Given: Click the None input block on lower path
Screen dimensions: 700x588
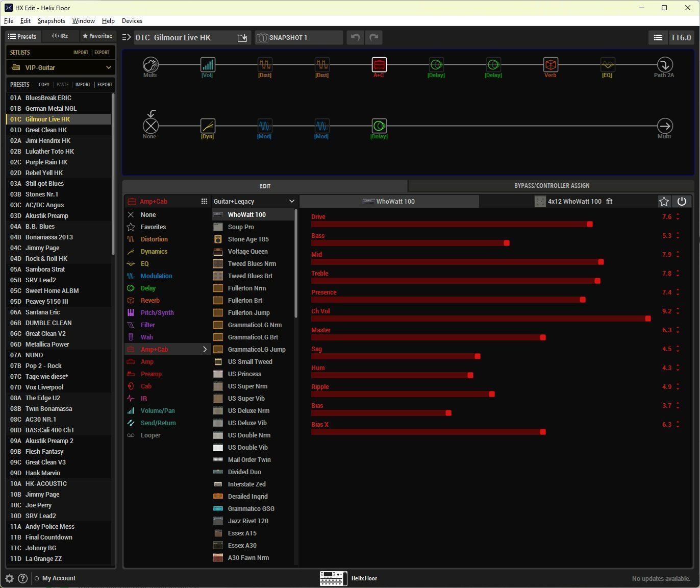Looking at the screenshot, I should click(151, 126).
